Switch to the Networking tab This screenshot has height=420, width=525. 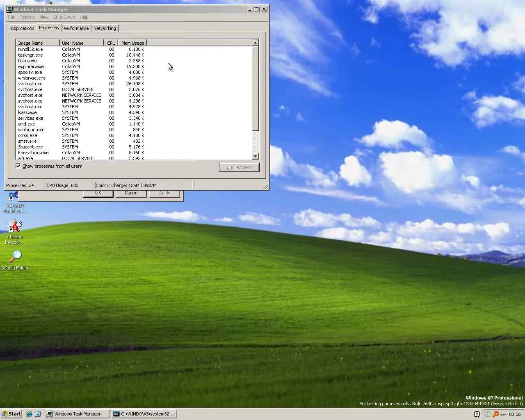(x=105, y=28)
